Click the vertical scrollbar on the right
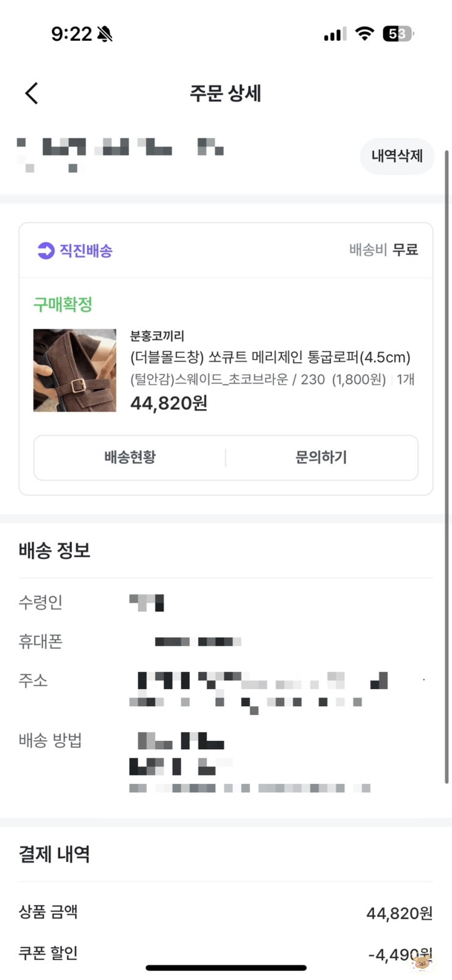The image size is (452, 980). click(447, 463)
